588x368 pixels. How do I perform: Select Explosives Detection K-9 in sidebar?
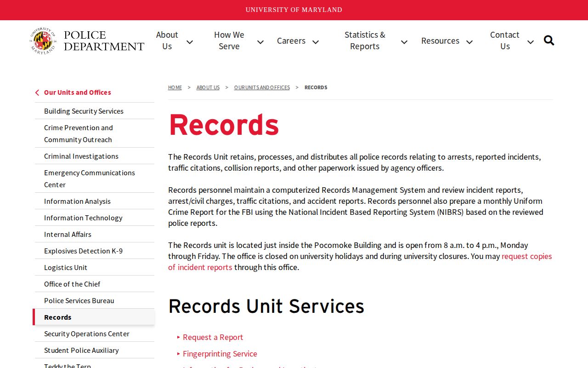click(x=95, y=251)
